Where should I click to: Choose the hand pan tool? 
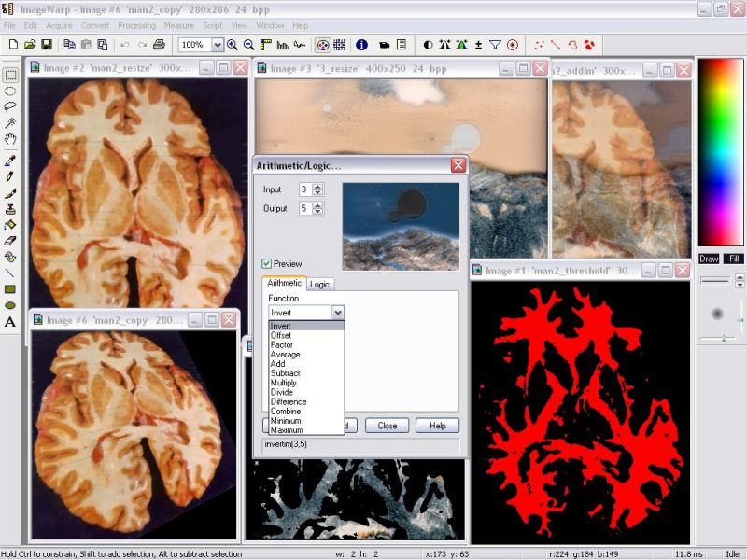click(10, 139)
